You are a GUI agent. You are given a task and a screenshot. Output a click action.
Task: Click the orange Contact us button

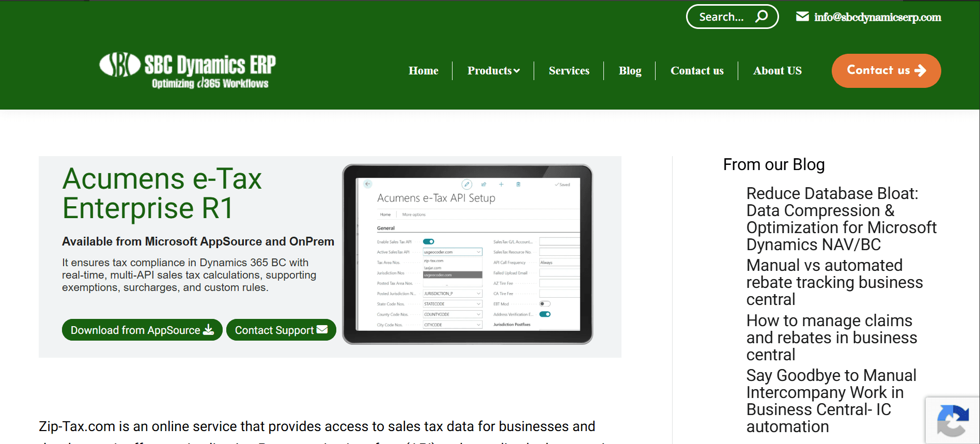point(886,71)
